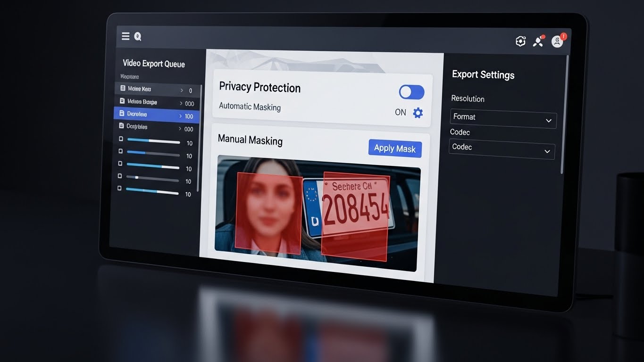The height and width of the screenshot is (362, 644).
Task: Click the red mask over the license plate
Action: coord(355,217)
